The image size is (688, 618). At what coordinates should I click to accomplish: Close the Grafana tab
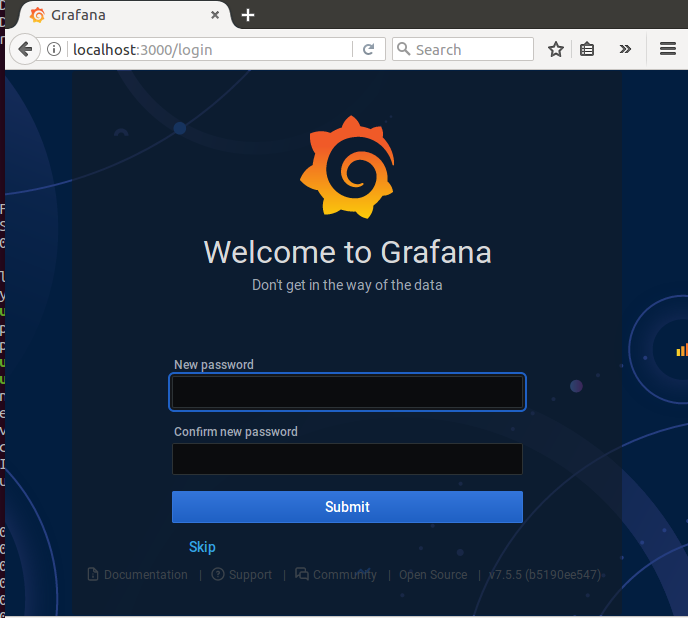click(x=215, y=15)
